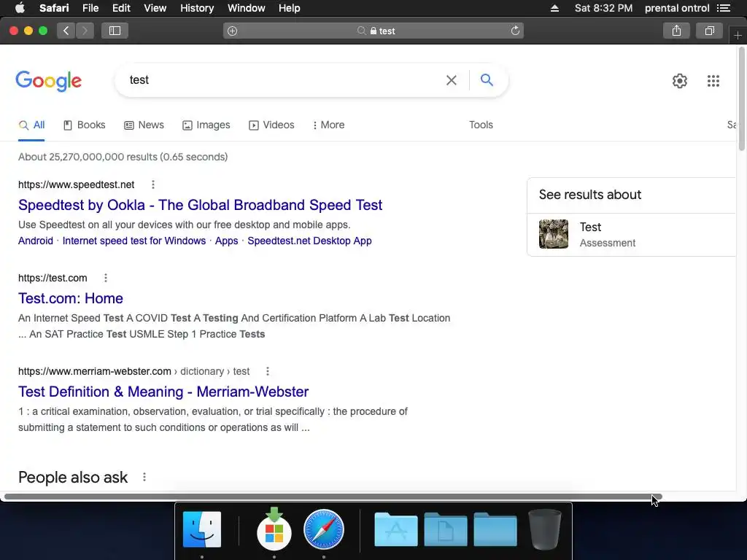Open the View menu

(x=155, y=8)
